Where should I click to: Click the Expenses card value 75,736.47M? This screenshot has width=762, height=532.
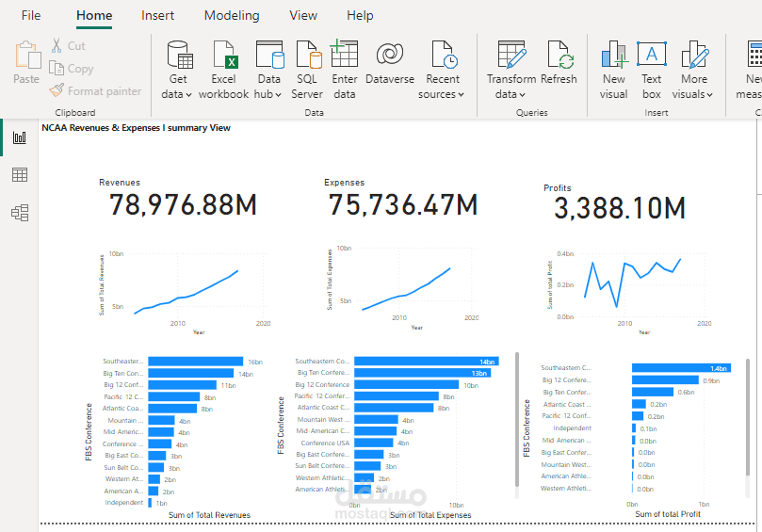403,204
